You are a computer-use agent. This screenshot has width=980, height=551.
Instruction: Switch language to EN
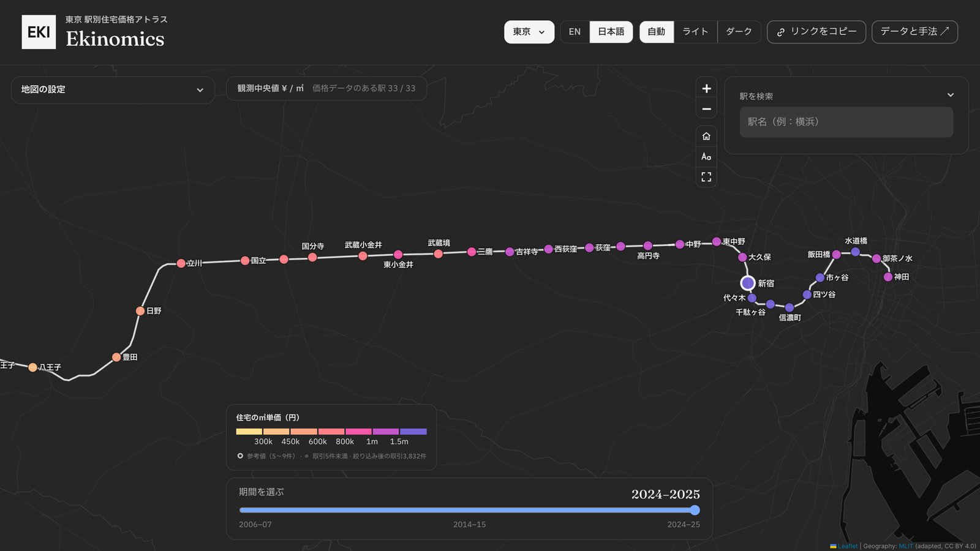pos(575,32)
